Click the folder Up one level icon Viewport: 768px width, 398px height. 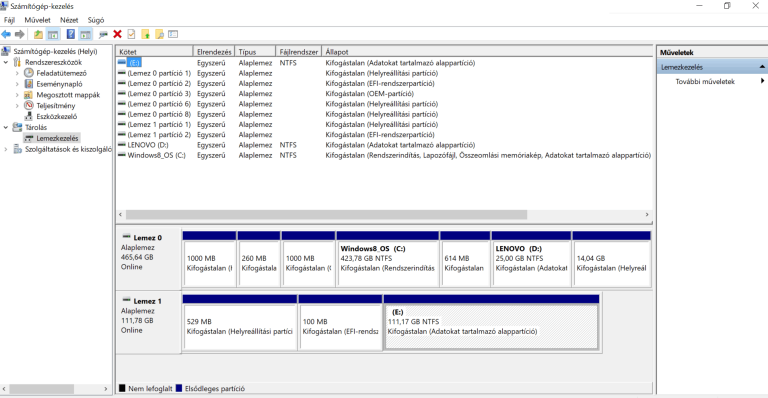(x=38, y=34)
